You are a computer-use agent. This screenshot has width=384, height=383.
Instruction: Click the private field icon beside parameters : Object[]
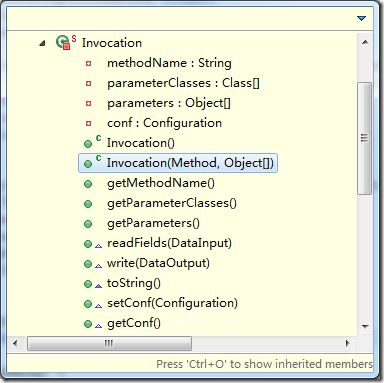(x=88, y=103)
